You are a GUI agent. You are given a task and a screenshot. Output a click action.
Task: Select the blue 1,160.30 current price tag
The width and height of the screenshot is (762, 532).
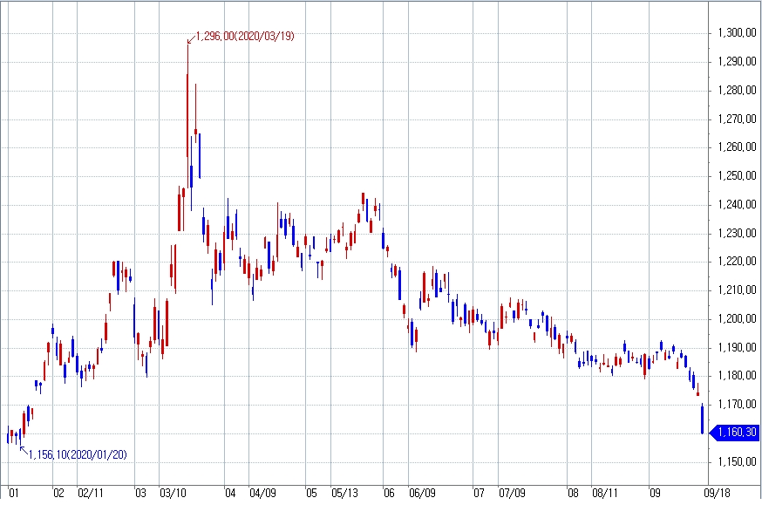(737, 432)
